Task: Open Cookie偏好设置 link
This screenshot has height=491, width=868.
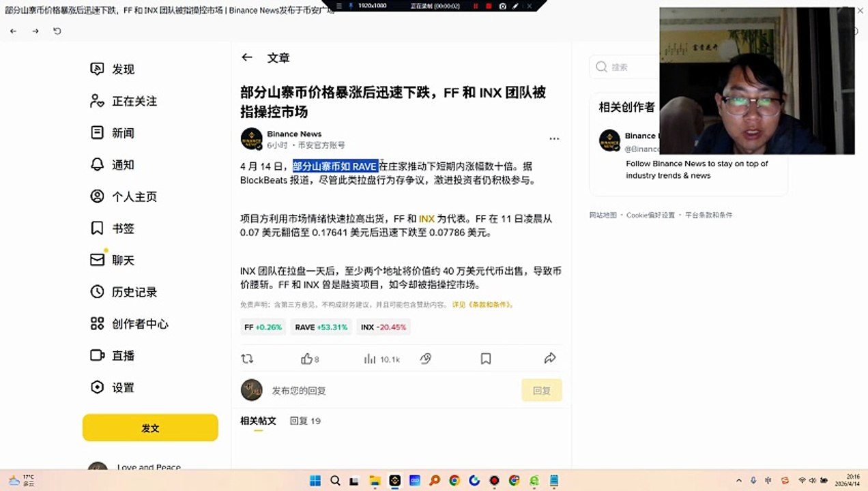Action: pos(650,215)
